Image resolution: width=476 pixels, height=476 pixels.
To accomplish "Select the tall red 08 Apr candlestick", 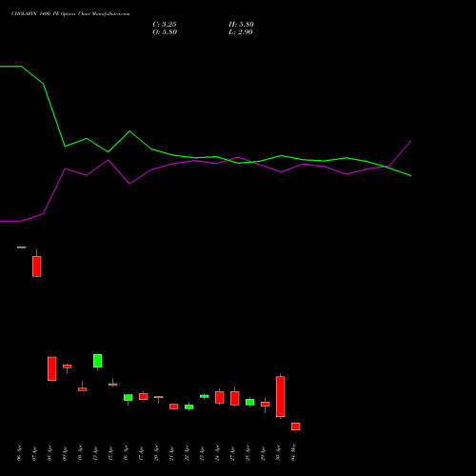I will click(52, 368).
